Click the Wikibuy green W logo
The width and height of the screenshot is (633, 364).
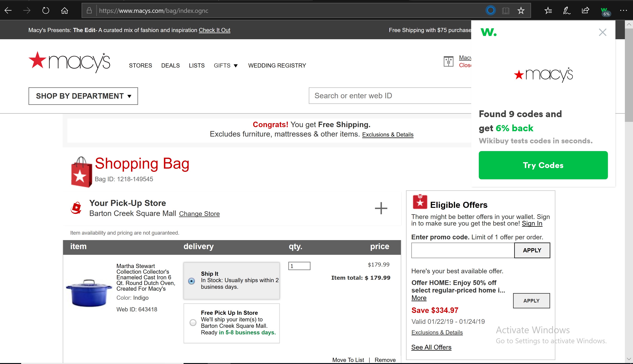[x=488, y=32]
